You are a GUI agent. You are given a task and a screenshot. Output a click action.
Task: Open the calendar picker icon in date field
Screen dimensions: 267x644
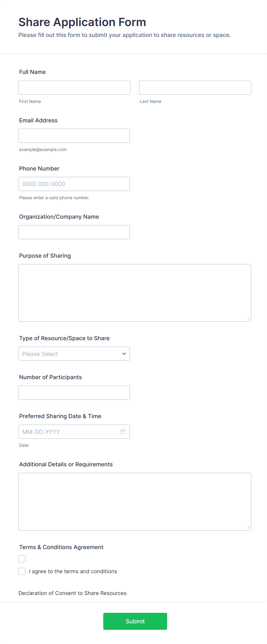(123, 432)
